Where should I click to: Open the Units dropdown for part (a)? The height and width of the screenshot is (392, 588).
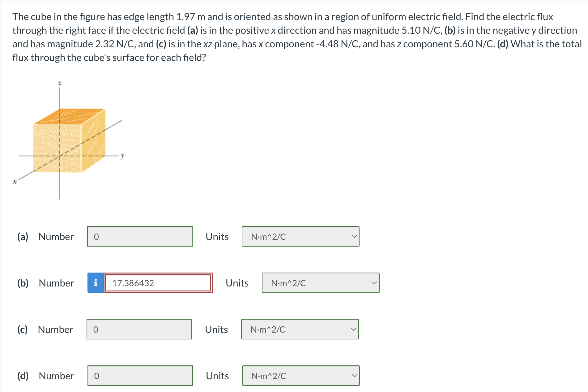pos(300,236)
